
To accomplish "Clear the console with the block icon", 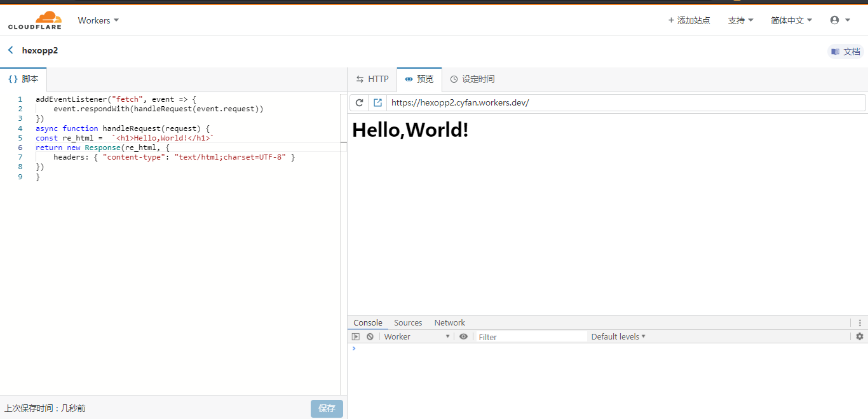I will click(x=370, y=337).
